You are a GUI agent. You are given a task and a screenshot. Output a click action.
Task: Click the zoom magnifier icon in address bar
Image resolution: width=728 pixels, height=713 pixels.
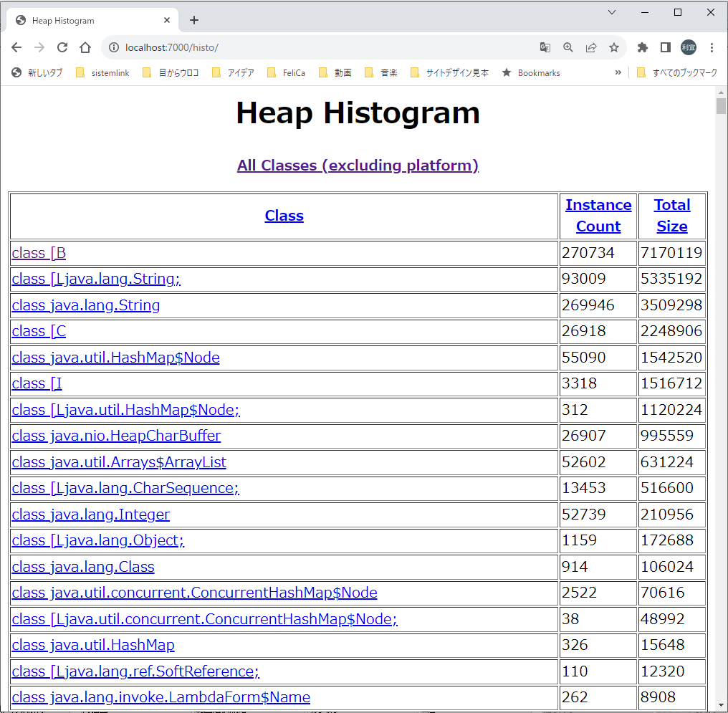tap(568, 47)
